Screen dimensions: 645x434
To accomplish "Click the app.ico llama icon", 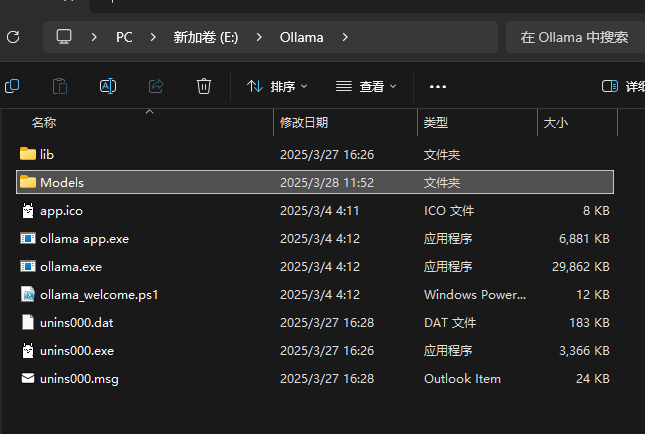I will pyautogui.click(x=28, y=211).
